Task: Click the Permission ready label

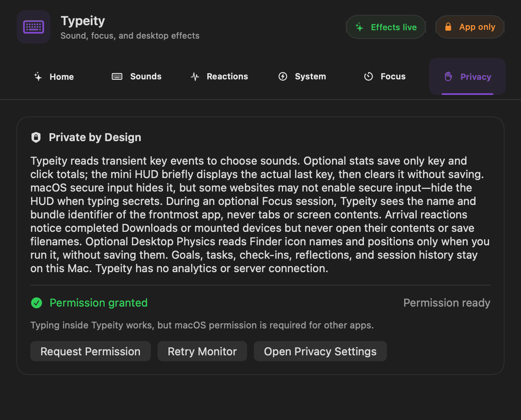Action: (447, 303)
